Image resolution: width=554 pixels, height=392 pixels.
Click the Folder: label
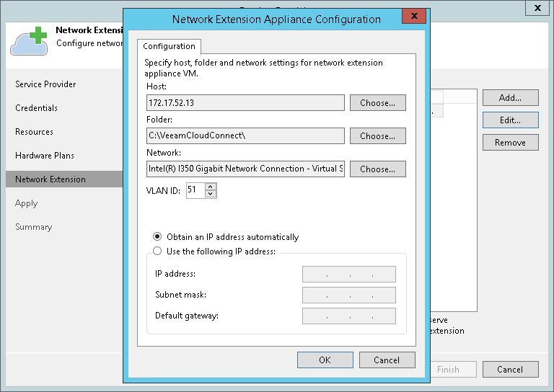pyautogui.click(x=159, y=120)
